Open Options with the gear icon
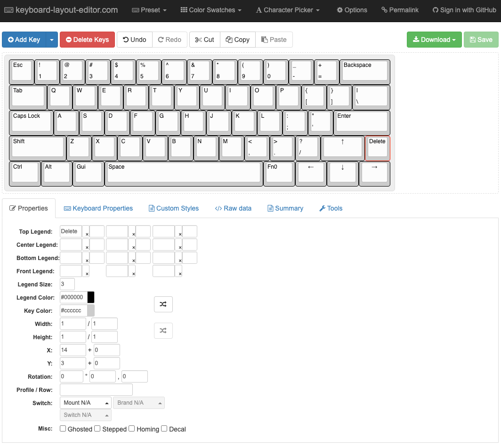The height and width of the screenshot is (448, 501). click(352, 10)
